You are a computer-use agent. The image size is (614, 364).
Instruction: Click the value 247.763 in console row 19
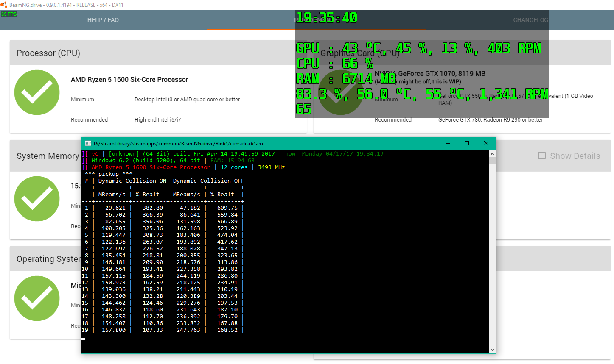pos(188,330)
